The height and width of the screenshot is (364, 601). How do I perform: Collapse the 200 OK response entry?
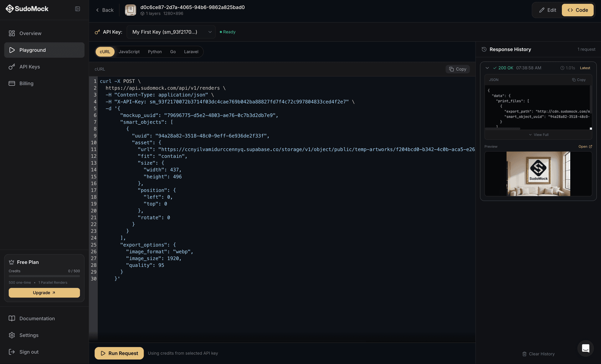click(x=487, y=68)
